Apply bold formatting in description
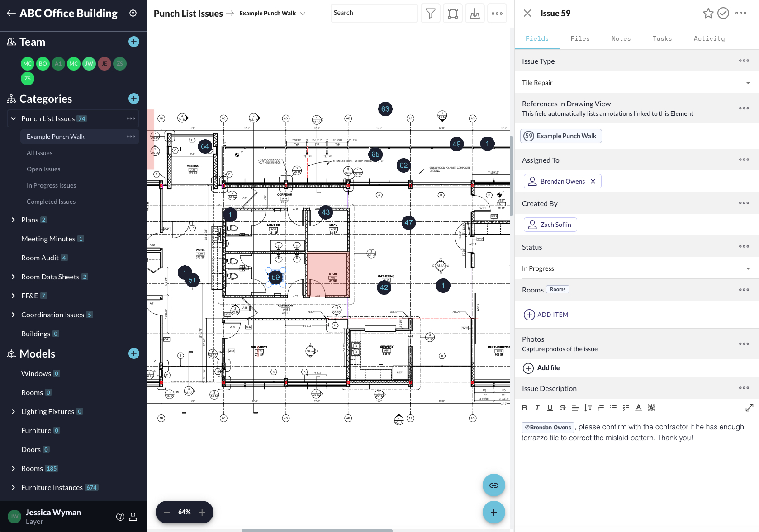Image resolution: width=759 pixels, height=532 pixels. (525, 408)
